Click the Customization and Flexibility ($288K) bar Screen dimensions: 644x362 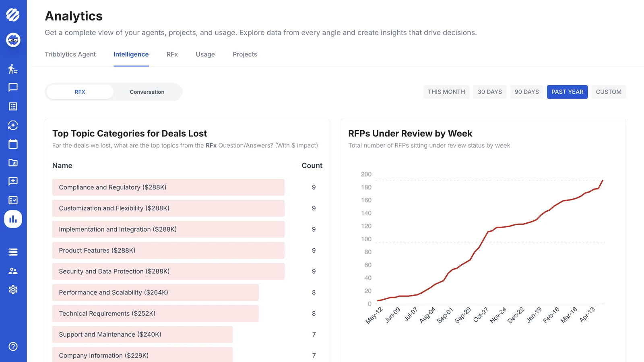click(168, 208)
